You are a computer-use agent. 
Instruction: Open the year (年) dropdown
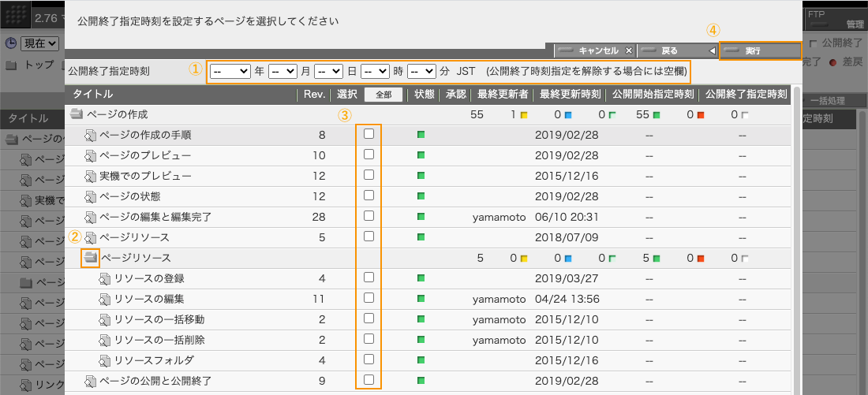[230, 72]
